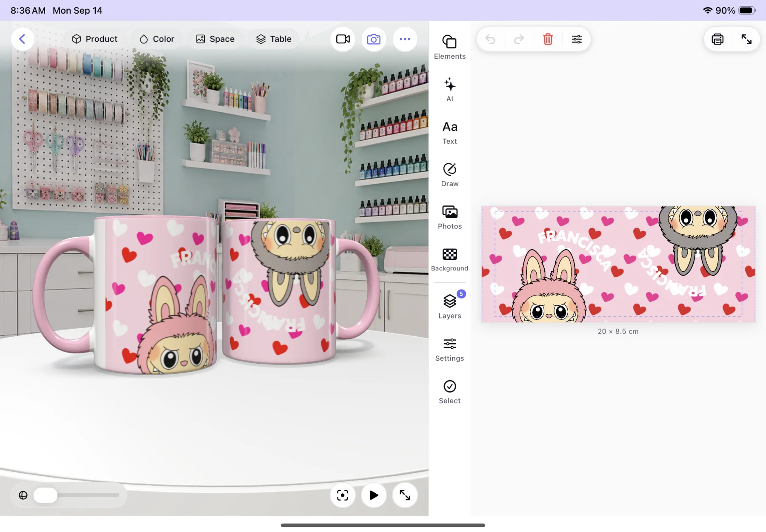Redo the last action
The width and height of the screenshot is (766, 532).
[519, 40]
